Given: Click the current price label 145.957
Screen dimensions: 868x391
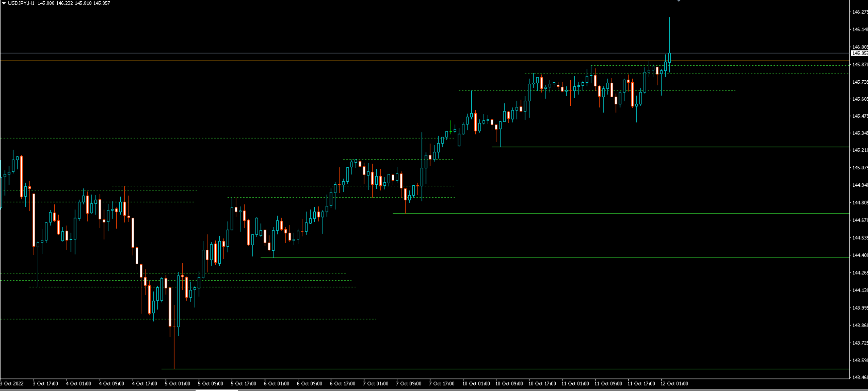Looking at the screenshot, I should point(860,53).
